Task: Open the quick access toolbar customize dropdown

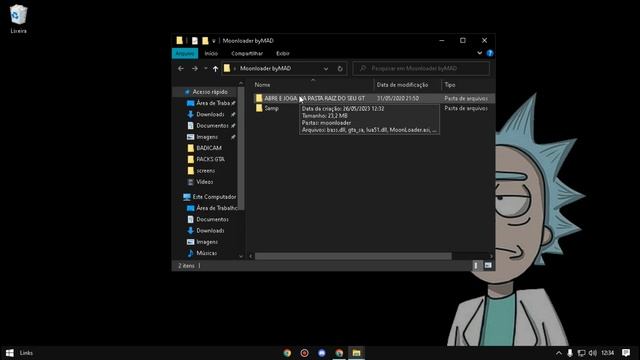Action: (x=213, y=41)
